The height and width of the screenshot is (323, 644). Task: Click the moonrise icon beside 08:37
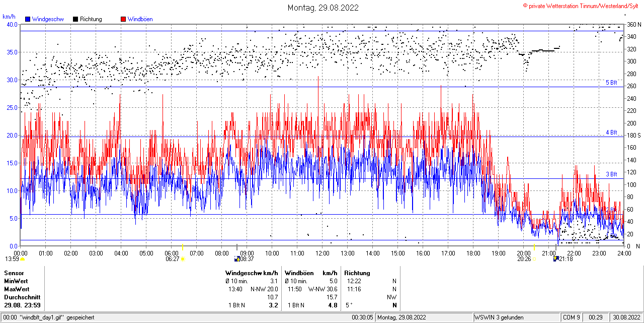(237, 259)
